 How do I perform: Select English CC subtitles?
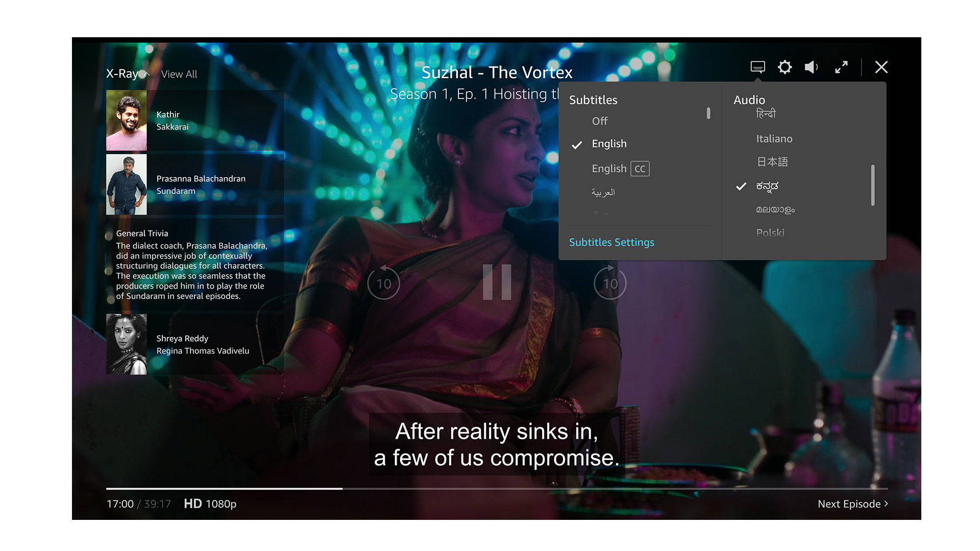pyautogui.click(x=620, y=168)
